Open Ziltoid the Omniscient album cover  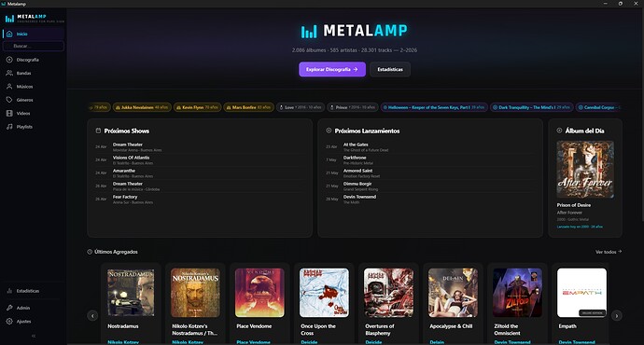tap(517, 293)
